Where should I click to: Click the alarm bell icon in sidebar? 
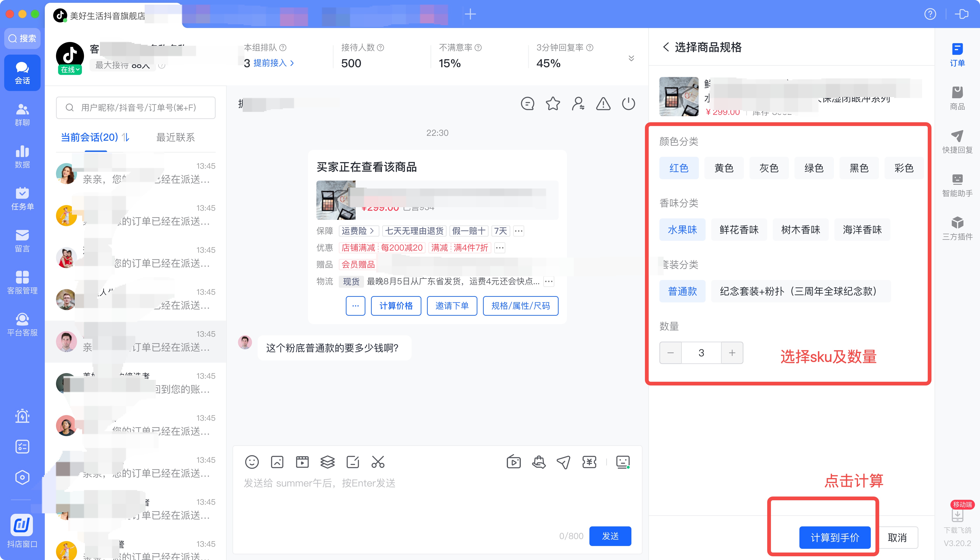point(22,416)
